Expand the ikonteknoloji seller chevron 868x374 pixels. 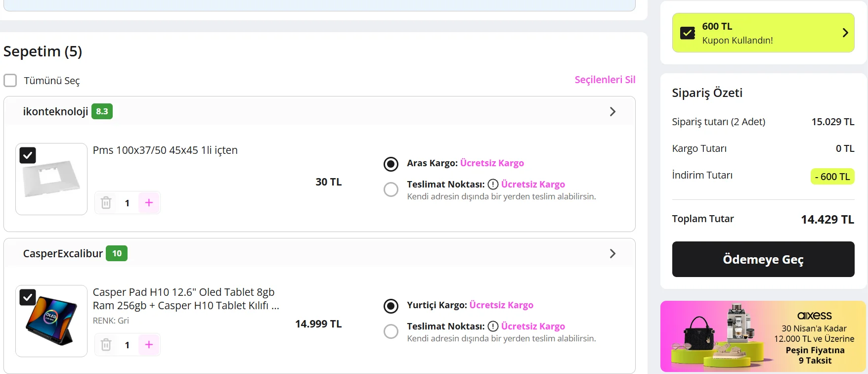pyautogui.click(x=612, y=112)
